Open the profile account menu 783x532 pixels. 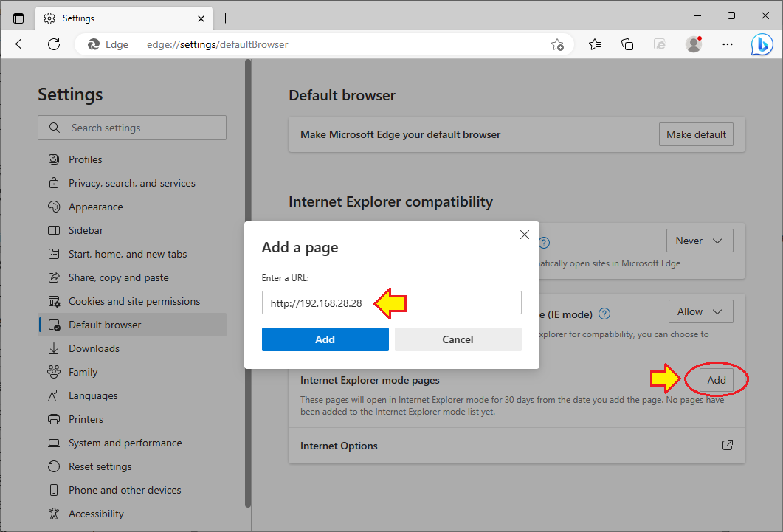point(694,44)
